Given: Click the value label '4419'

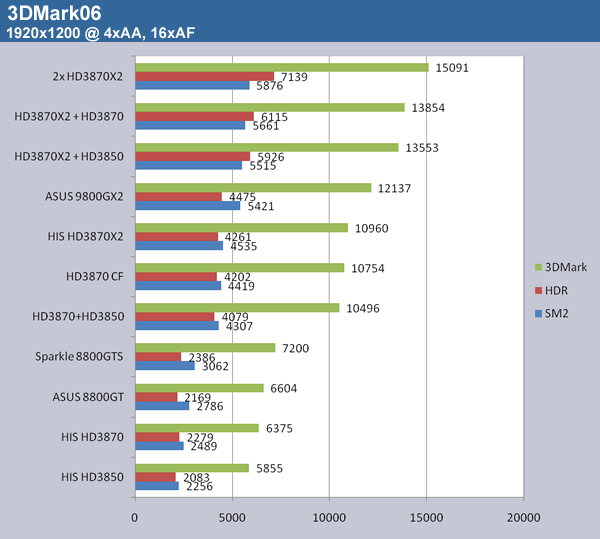Looking at the screenshot, I should [241, 286].
